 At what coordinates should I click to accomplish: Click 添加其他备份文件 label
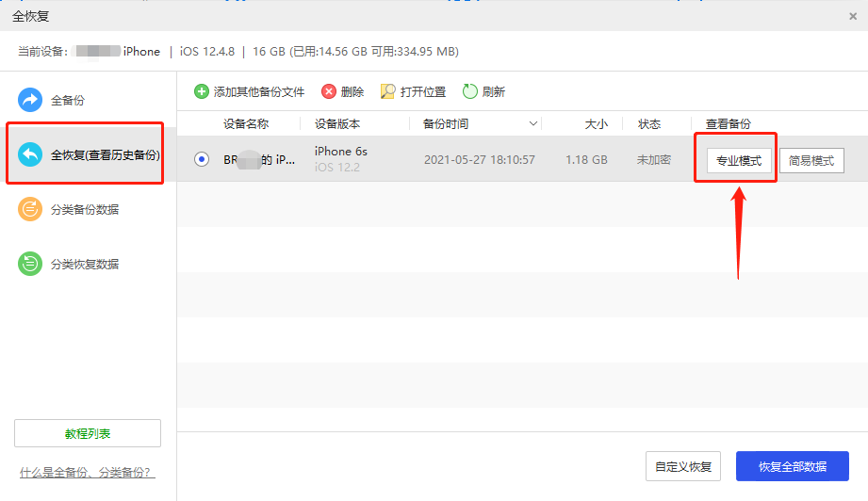pyautogui.click(x=259, y=91)
